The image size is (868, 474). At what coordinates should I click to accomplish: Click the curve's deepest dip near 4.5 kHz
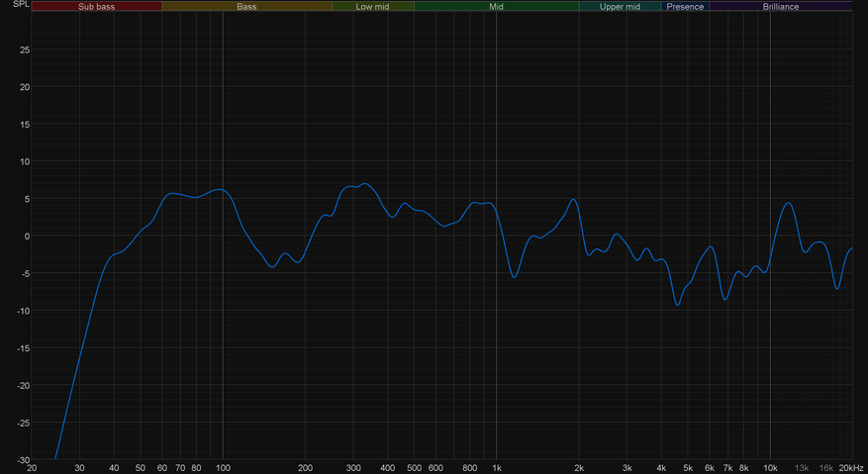click(678, 305)
